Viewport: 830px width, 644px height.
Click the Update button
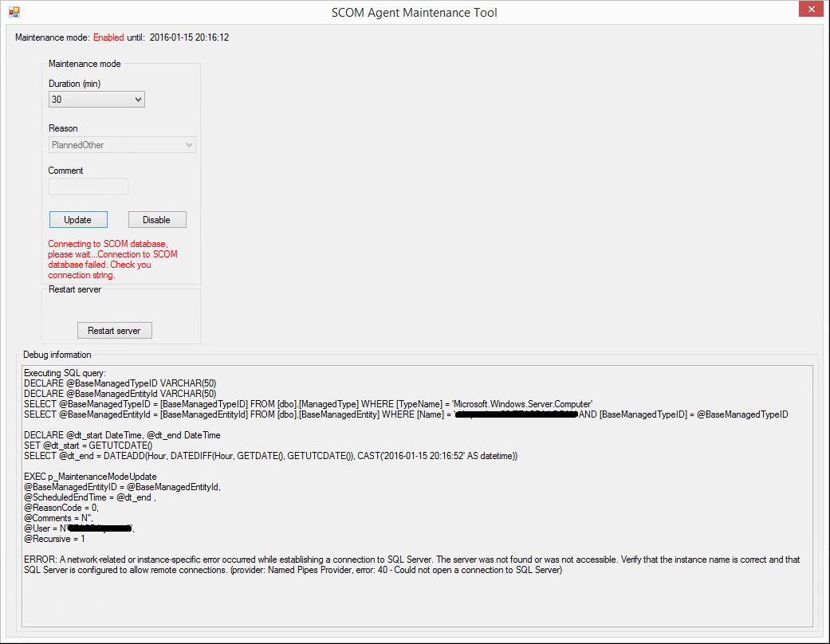point(78,220)
